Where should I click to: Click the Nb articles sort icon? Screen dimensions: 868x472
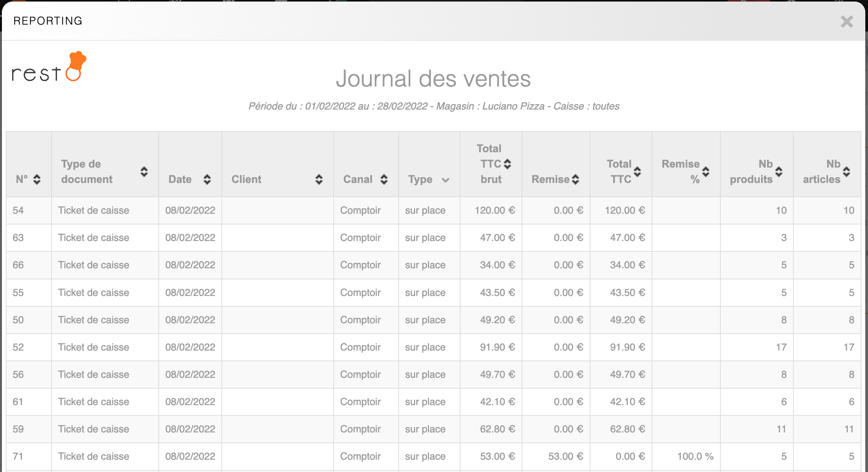click(x=846, y=172)
